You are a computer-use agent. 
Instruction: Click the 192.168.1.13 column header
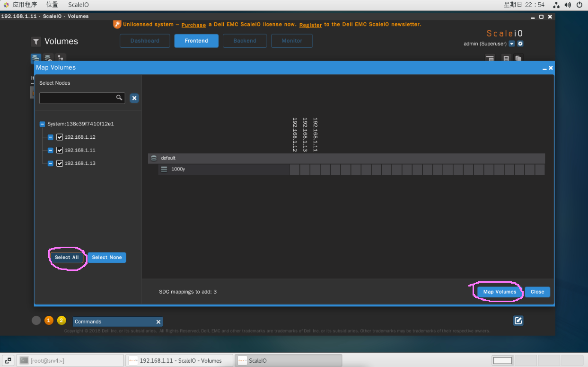[305, 134]
